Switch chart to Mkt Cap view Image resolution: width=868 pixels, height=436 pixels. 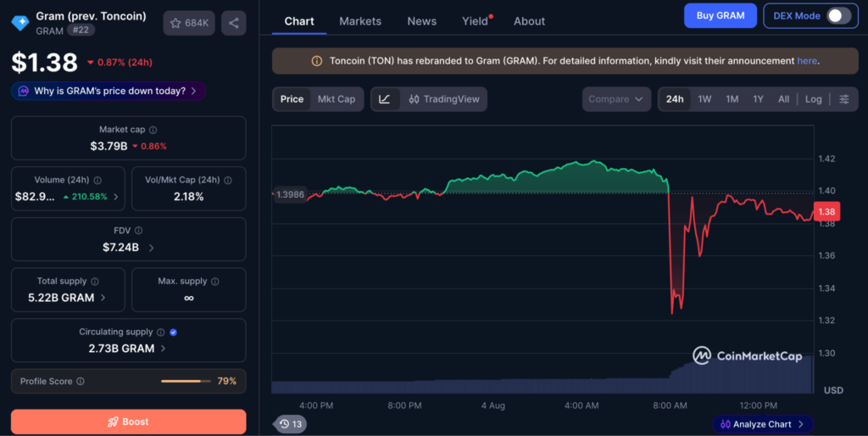[x=336, y=99]
